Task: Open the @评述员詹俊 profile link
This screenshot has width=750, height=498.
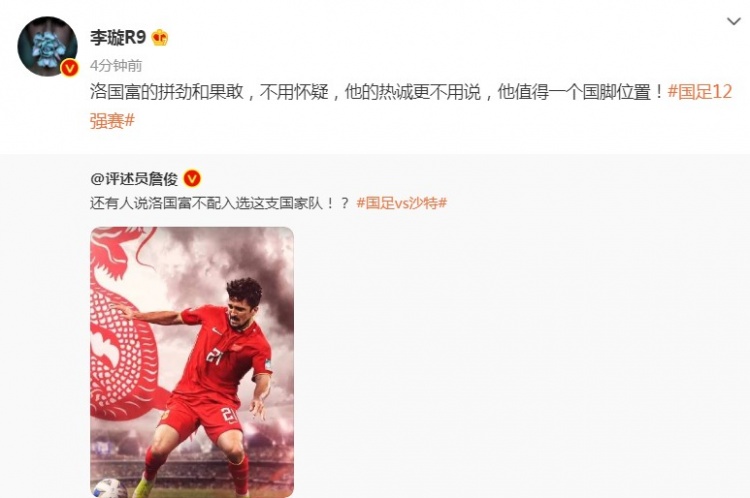Action: pyautogui.click(x=134, y=179)
